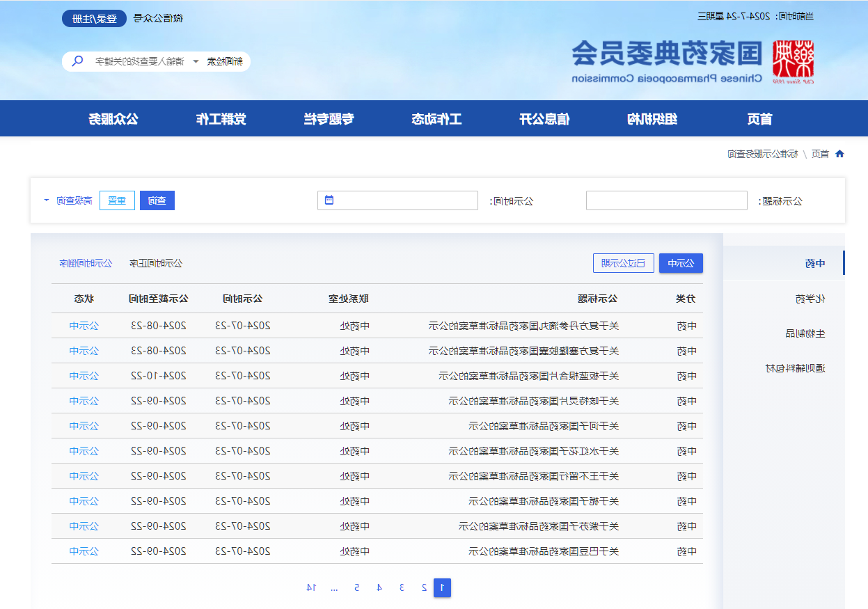Go to page 2 of the results
868x609 pixels.
click(423, 587)
